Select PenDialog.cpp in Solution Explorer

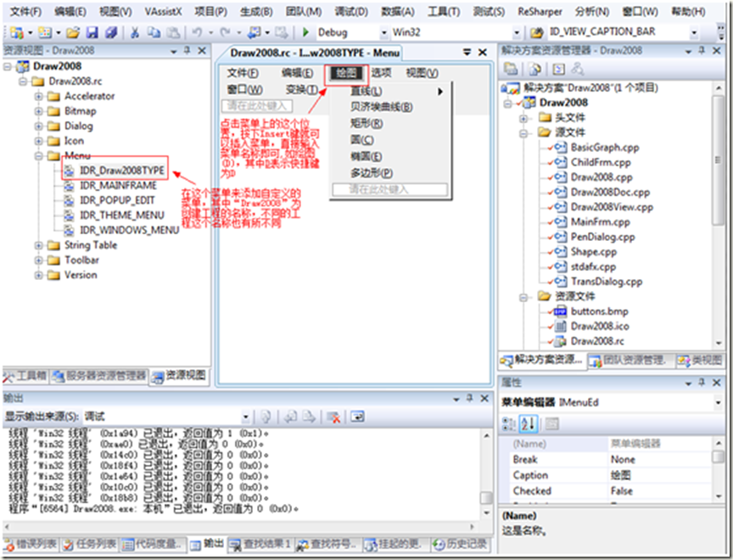[x=602, y=237]
